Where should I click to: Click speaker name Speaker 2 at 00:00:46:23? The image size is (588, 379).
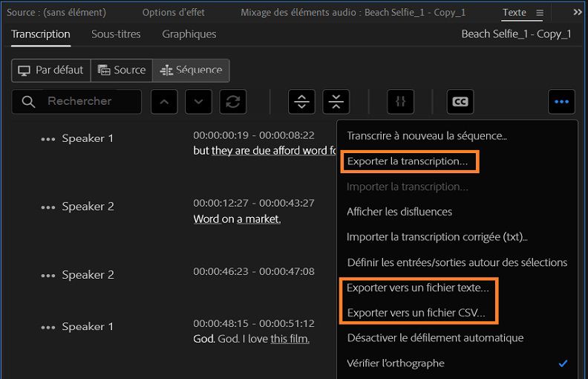pos(88,275)
